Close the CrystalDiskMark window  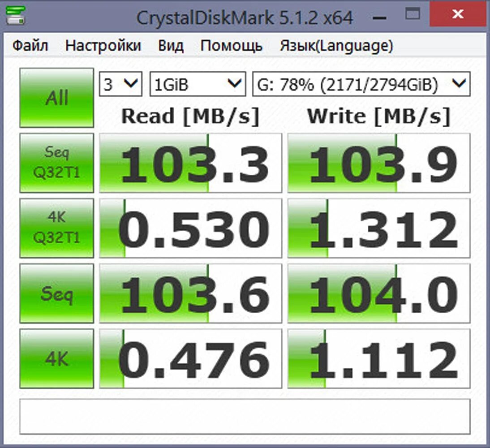(x=458, y=14)
